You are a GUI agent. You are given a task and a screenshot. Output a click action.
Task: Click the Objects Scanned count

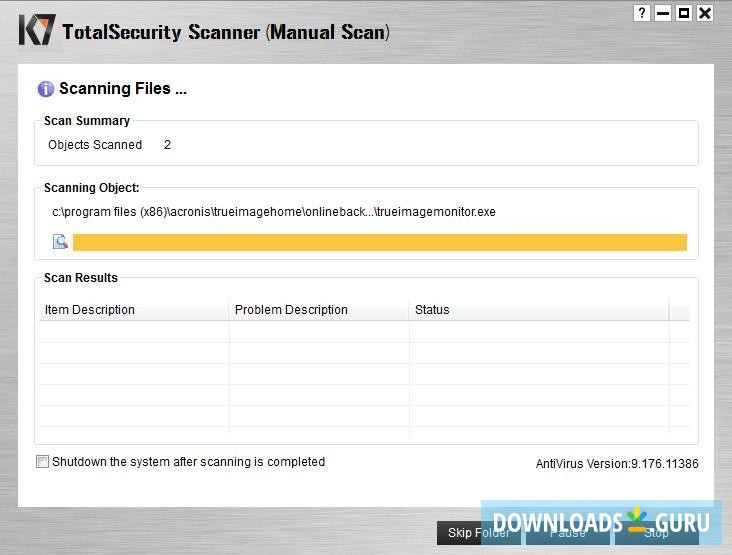pos(167,145)
